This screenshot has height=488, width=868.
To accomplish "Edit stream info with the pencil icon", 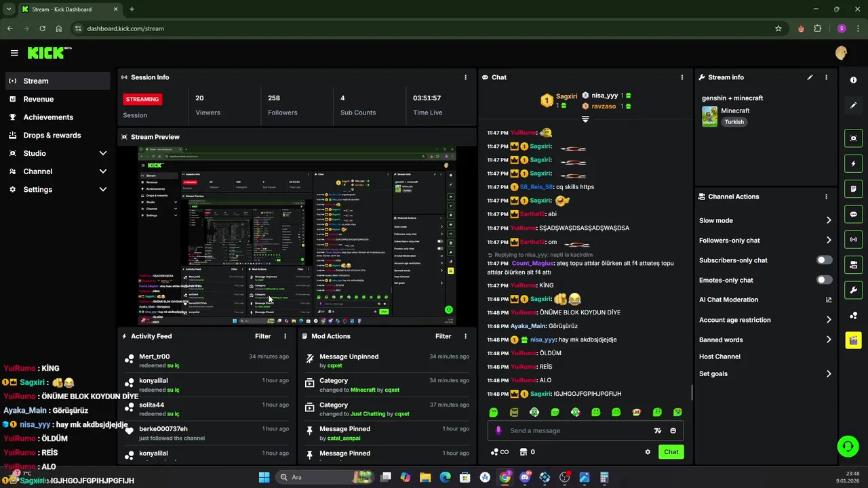I will click(810, 77).
